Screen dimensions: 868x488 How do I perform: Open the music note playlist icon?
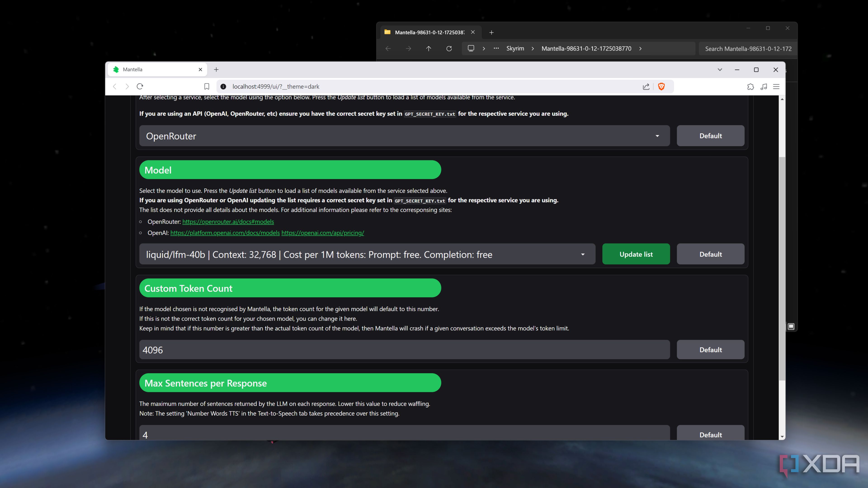tap(764, 87)
